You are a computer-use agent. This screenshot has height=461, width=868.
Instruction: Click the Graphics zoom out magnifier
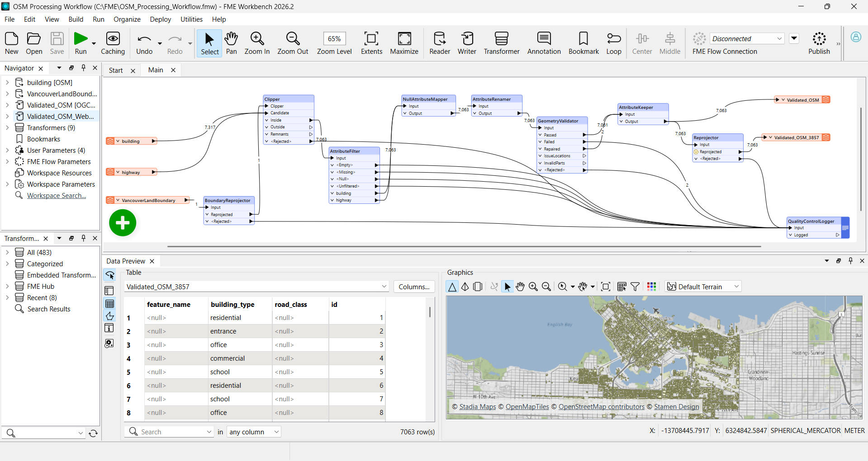pyautogui.click(x=546, y=287)
